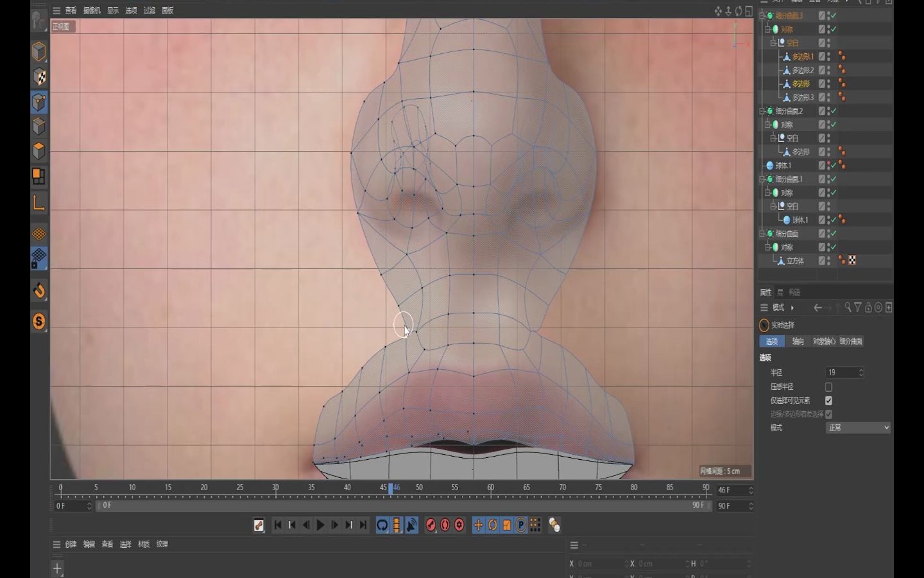The height and width of the screenshot is (578, 924).
Task: Select the 立方体 object in tree
Action: pyautogui.click(x=795, y=261)
